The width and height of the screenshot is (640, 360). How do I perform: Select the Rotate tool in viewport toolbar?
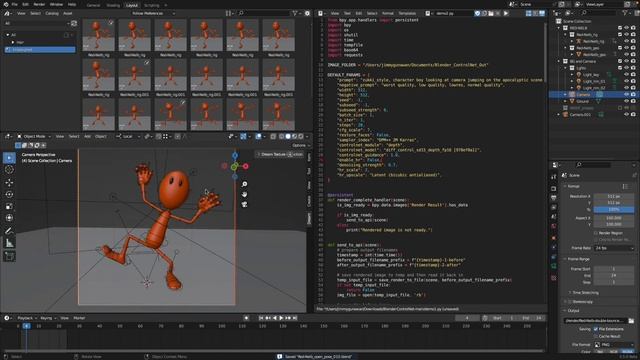[9, 195]
